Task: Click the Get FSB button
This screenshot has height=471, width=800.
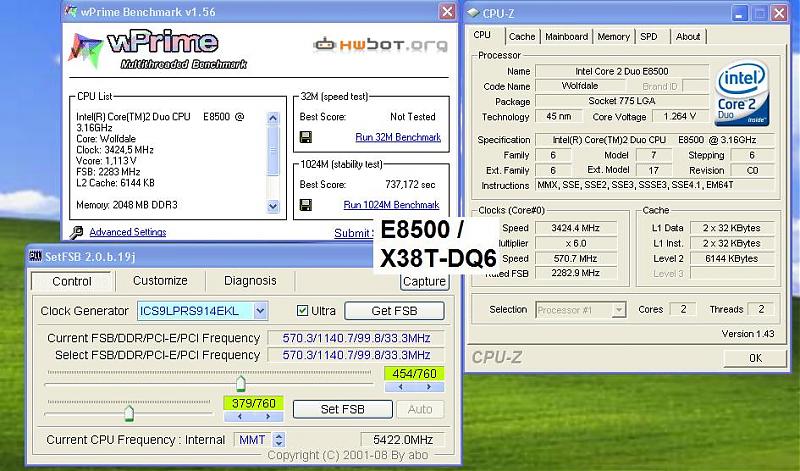Action: [x=394, y=311]
